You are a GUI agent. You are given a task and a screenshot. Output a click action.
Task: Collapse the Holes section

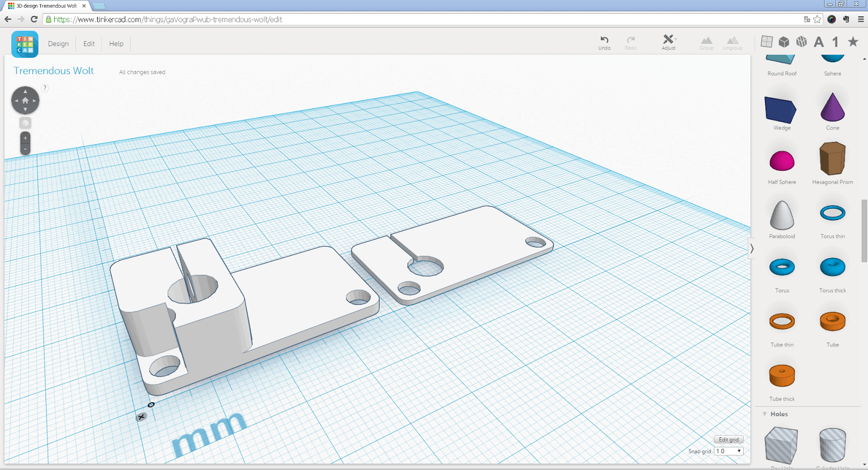pyautogui.click(x=765, y=414)
